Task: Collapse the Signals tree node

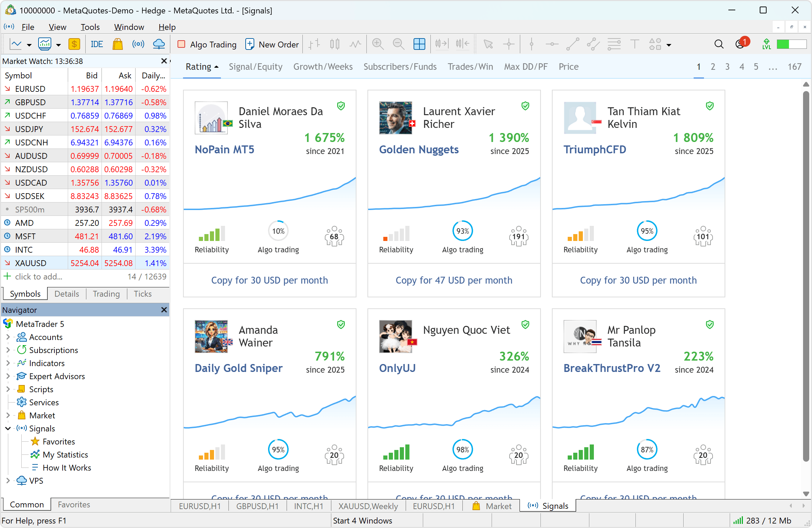Action: coord(8,428)
